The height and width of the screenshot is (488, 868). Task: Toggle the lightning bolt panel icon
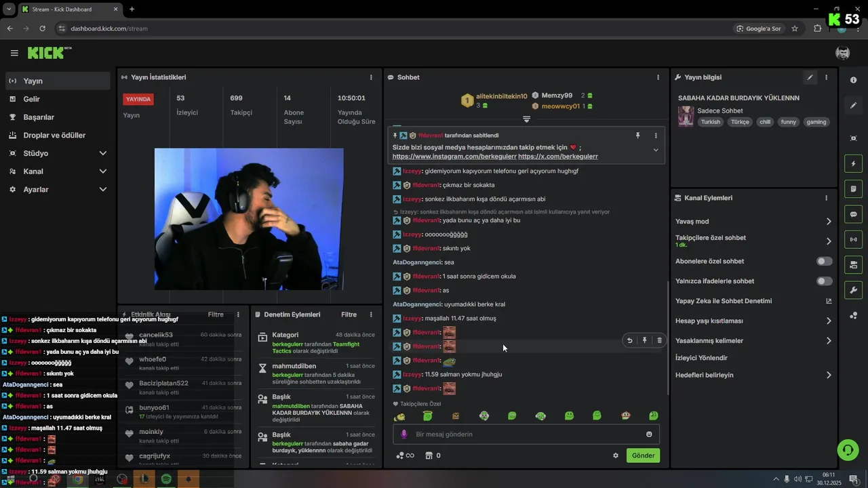[x=853, y=163]
